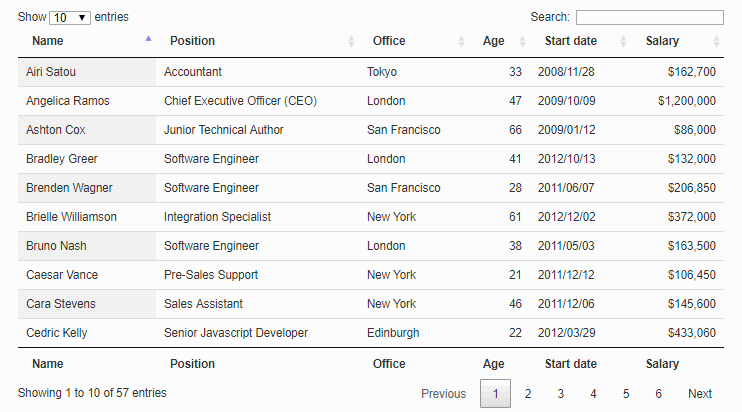The width and height of the screenshot is (742, 412).
Task: Navigate to page 4
Action: coord(593,394)
